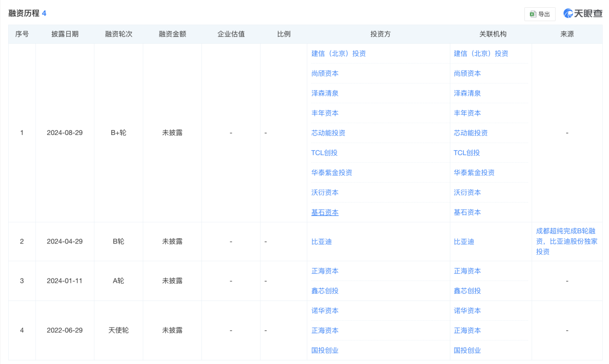
Task: Click the 投资方 column header
Action: pos(380,34)
